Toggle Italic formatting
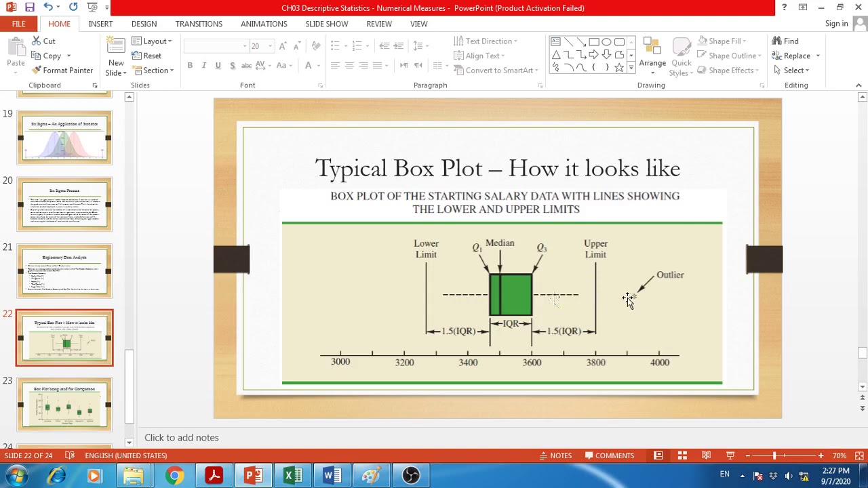Screen dimensions: 868x488 (204, 66)
